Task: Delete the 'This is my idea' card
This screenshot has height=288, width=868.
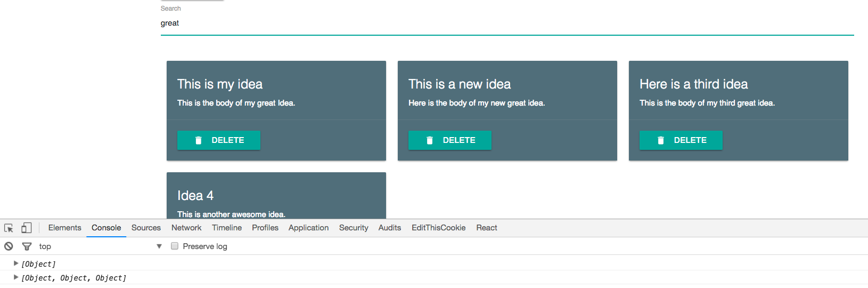Action: click(219, 140)
